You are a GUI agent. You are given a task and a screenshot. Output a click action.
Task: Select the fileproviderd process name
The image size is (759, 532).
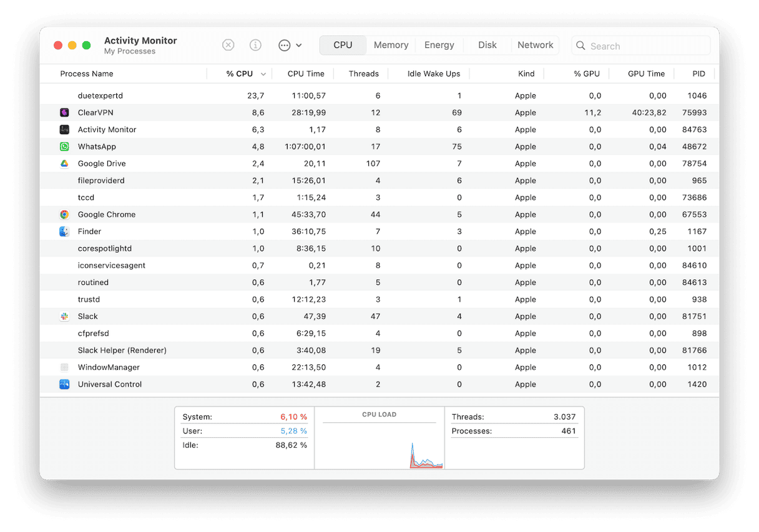pyautogui.click(x=101, y=181)
